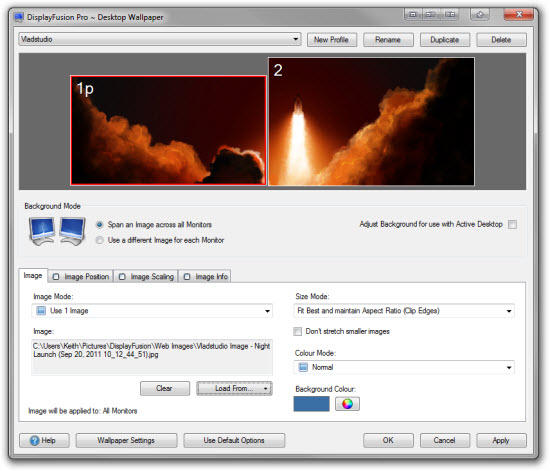Tick Don't stretch smaller images checkbox
The height and width of the screenshot is (471, 550).
click(x=297, y=331)
